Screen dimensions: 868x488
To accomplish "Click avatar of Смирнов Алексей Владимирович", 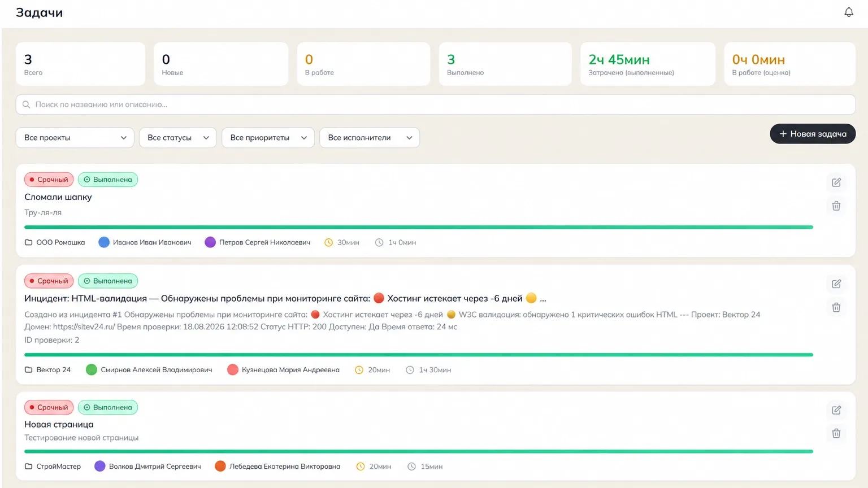I will [x=92, y=370].
